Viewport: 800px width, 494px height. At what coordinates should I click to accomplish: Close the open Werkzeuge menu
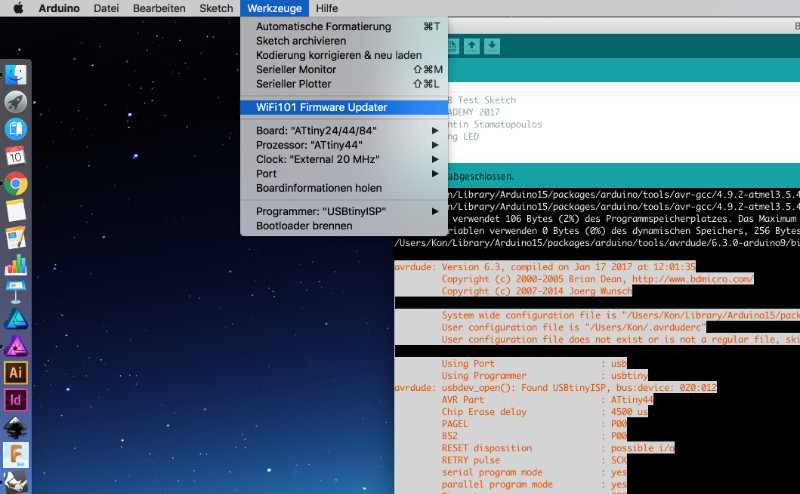274,8
